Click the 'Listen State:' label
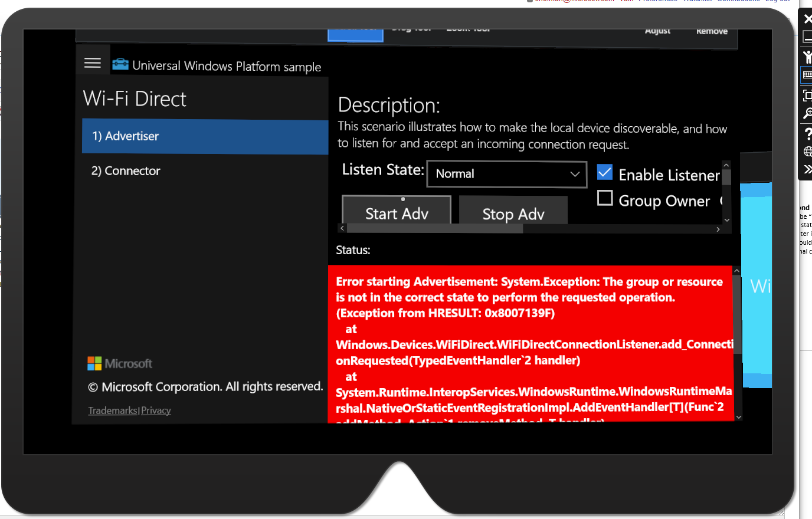Viewport: 812px width, 519px height. click(383, 170)
